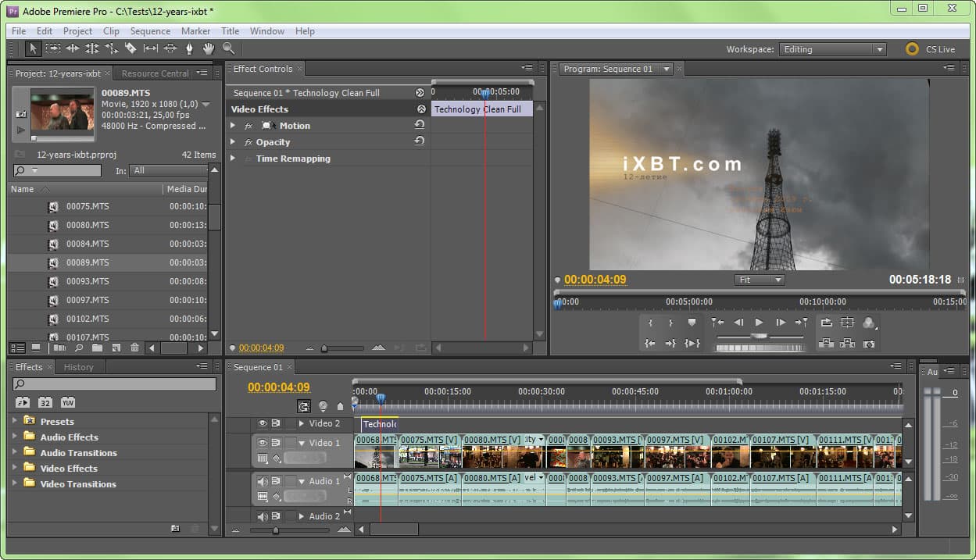Hide the Video 1 track output
Viewport: 976px width, 560px height.
tap(263, 443)
